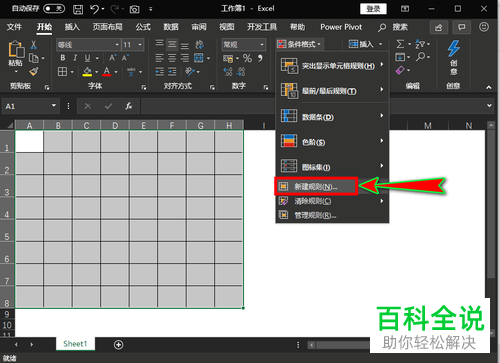Switch to the Page Layout tab
Viewport: 500px width, 363px height.
click(x=107, y=27)
